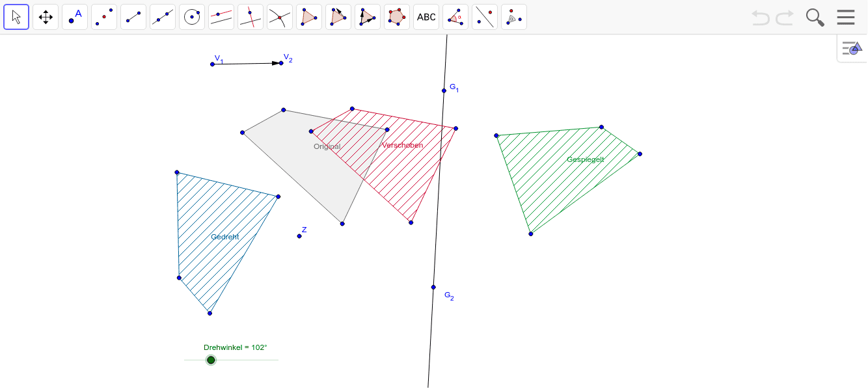Select the Angle tool
868x389 pixels.
click(x=455, y=17)
